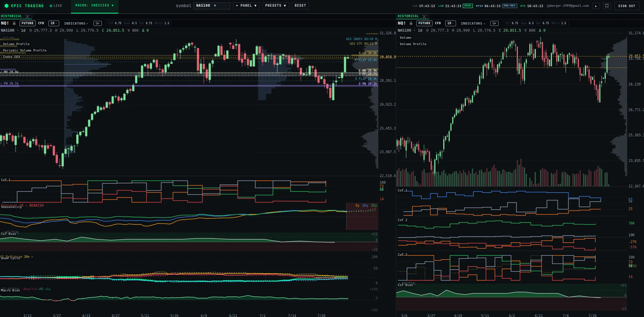Click the green LIVE status indicator
Image resolution: width=644 pixels, height=317 pixels.
click(x=56, y=6)
